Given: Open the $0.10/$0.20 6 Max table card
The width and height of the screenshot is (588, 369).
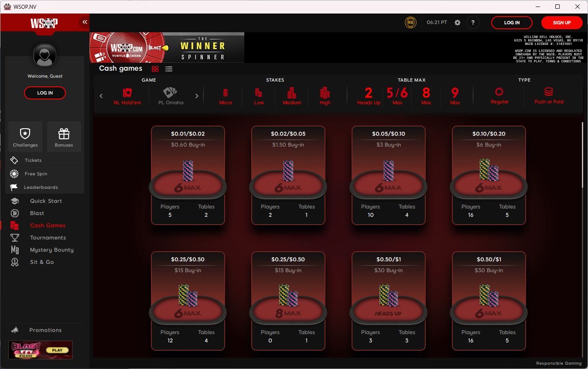Looking at the screenshot, I should click(x=489, y=175).
